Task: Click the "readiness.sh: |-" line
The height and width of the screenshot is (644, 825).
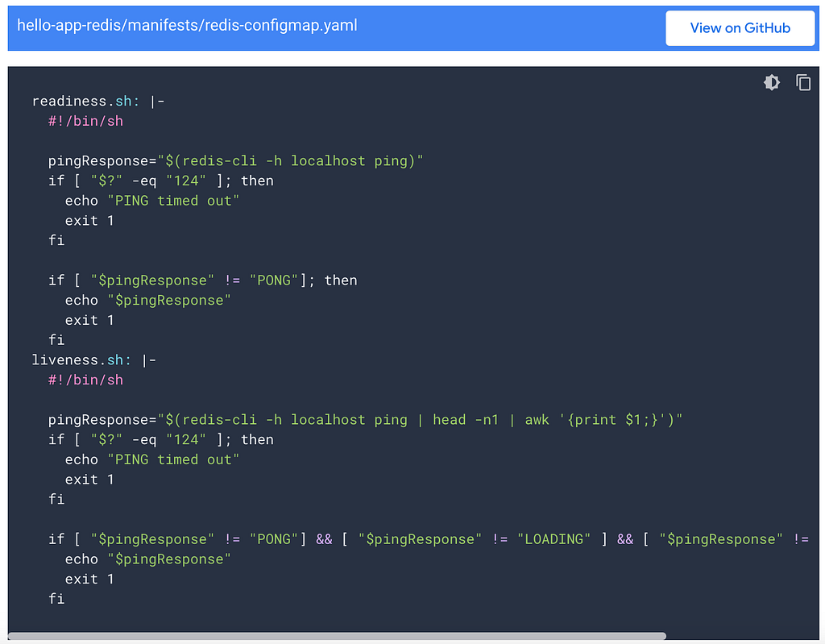Action: (x=98, y=101)
